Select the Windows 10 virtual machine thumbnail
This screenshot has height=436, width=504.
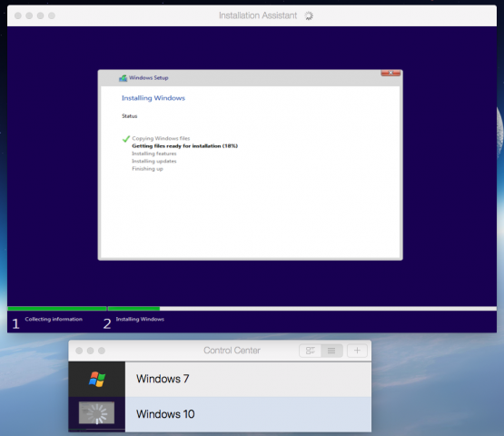[x=97, y=413]
